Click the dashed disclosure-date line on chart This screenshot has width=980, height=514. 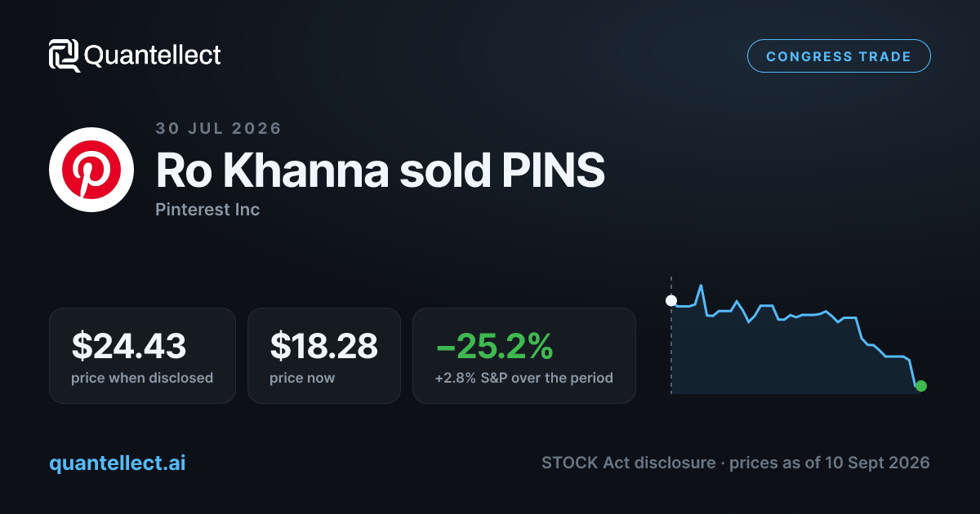[671, 336]
